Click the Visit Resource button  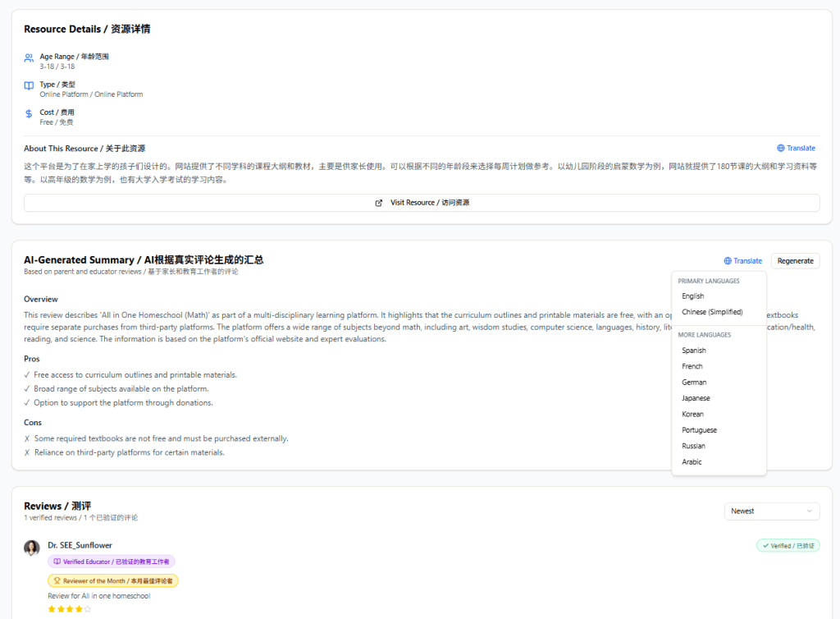coord(422,203)
